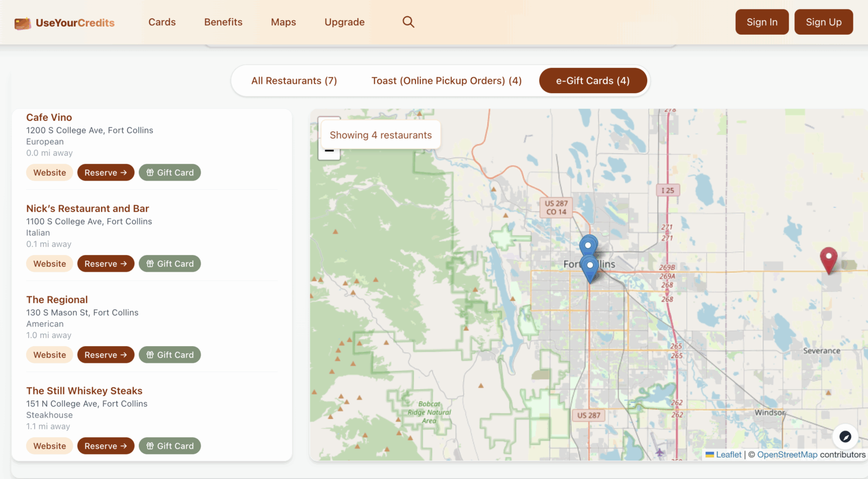868x479 pixels.
Task: Switch to All Restaurants tab
Action: [294, 81]
